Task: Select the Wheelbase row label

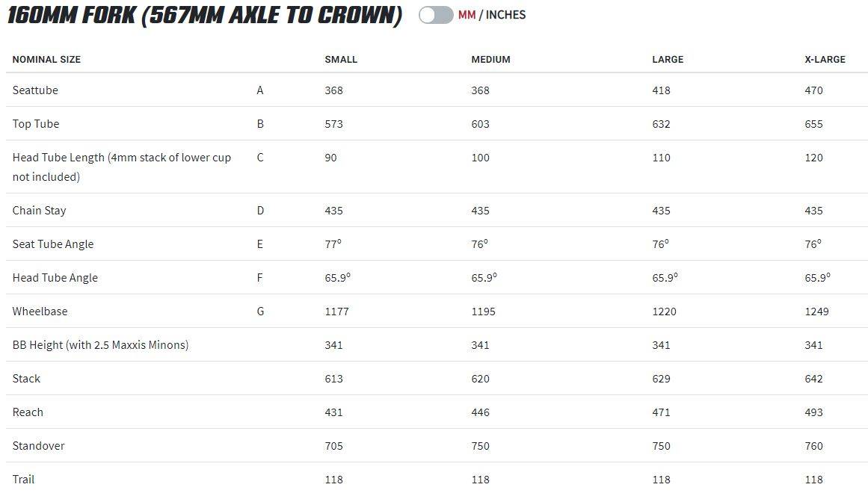Action: coord(40,312)
